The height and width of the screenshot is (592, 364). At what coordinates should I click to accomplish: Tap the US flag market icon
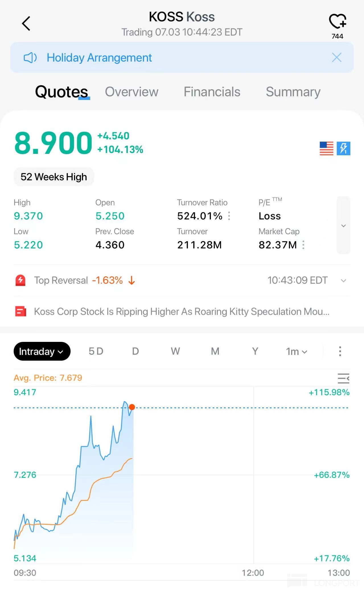(326, 148)
